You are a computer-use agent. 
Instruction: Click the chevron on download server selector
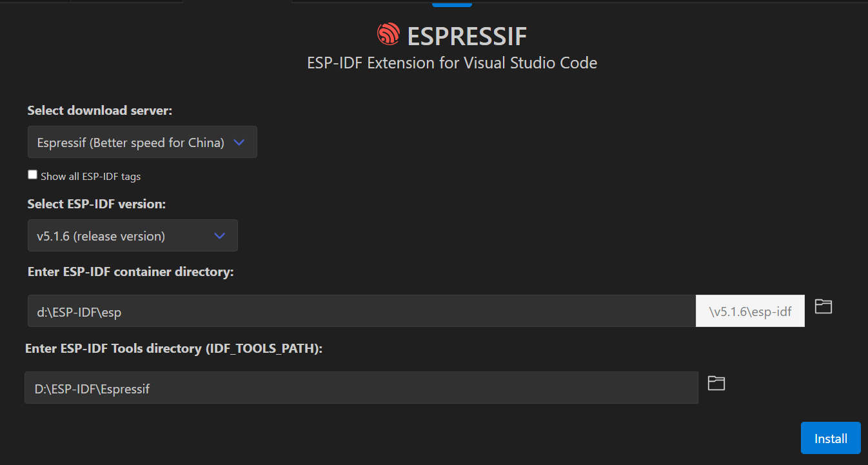point(239,142)
